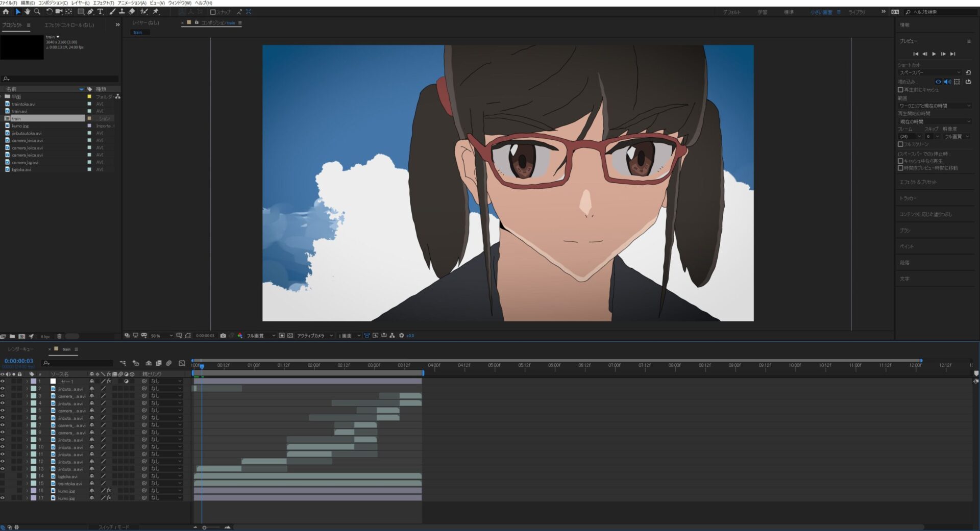Image resolution: width=980 pixels, height=531 pixels.
Task: Hide layer 1 using its eye icon
Action: (x=3, y=382)
